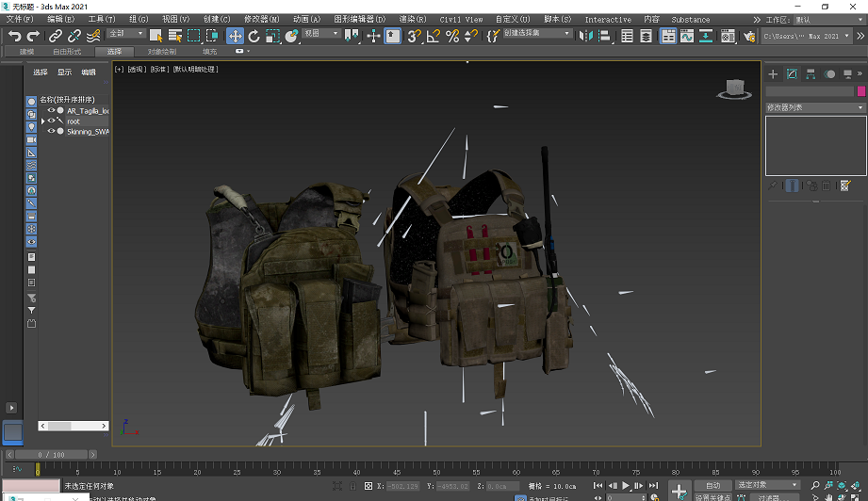This screenshot has width=868, height=501.
Task: Toggle visibility eye of root object
Action: [51, 121]
